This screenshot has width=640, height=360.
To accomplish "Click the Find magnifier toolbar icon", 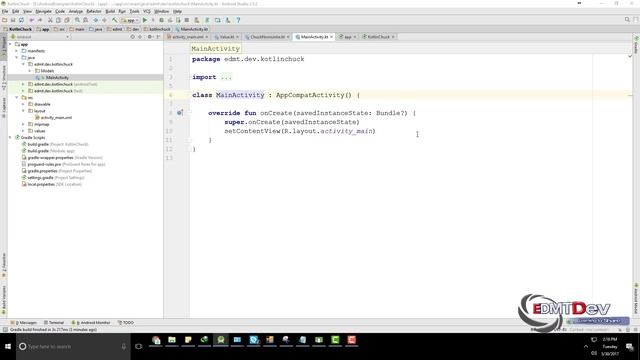I will (77, 20).
